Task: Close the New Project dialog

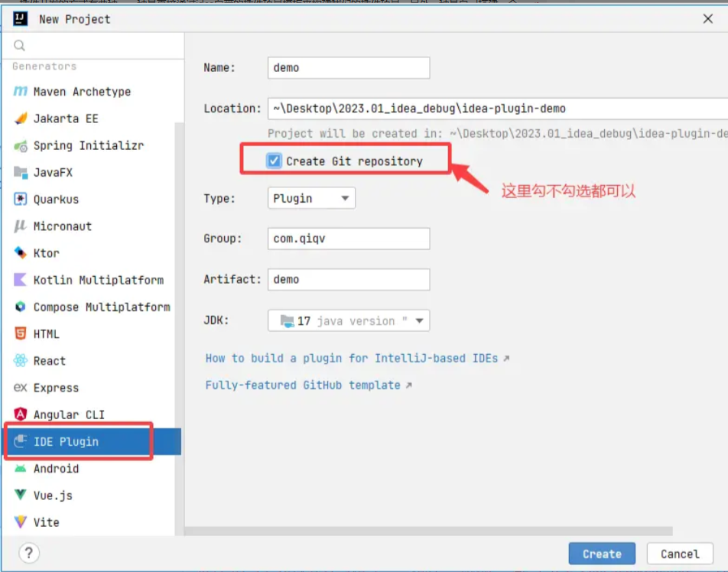Action: (x=708, y=18)
